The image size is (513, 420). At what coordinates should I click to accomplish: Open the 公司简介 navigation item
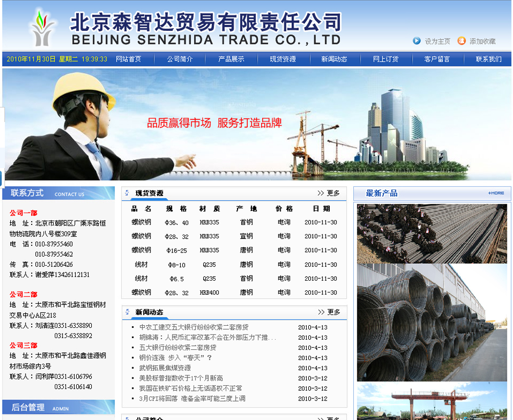(180, 59)
